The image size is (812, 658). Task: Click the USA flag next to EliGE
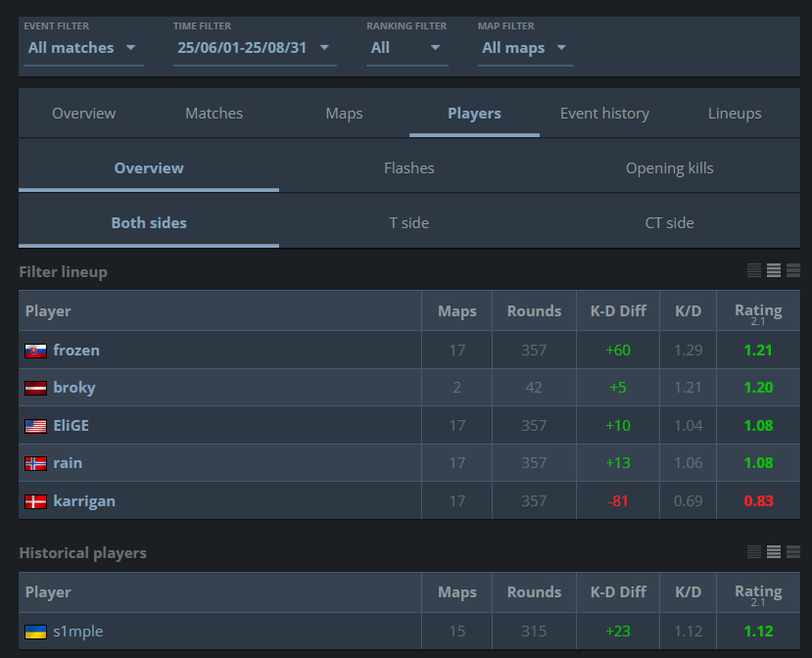click(35, 426)
